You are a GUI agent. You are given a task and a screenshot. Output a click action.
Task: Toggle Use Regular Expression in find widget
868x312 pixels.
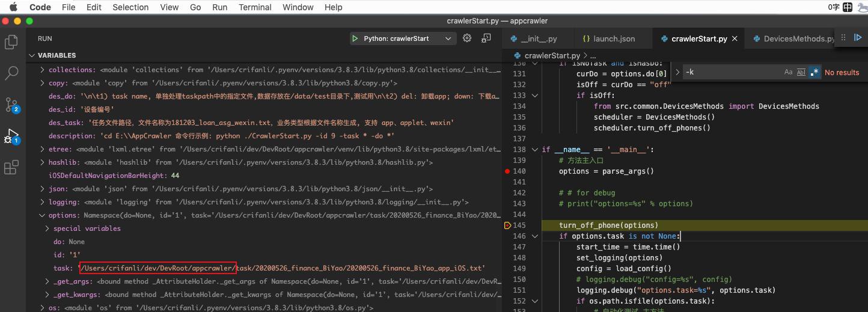tap(814, 72)
